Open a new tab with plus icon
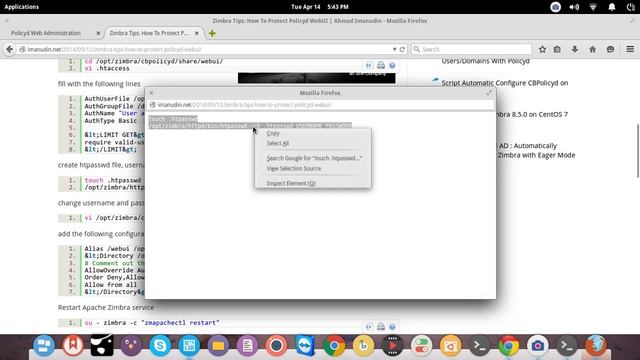This screenshot has height=360, width=640. 212,33
